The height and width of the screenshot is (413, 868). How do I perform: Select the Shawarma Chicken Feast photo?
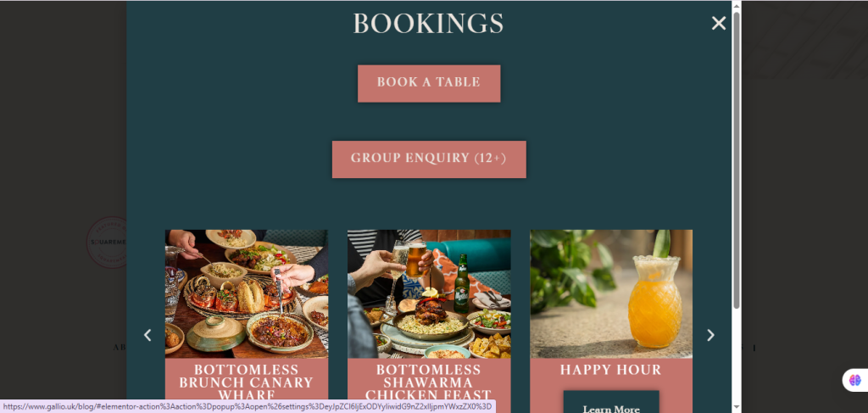(x=429, y=294)
